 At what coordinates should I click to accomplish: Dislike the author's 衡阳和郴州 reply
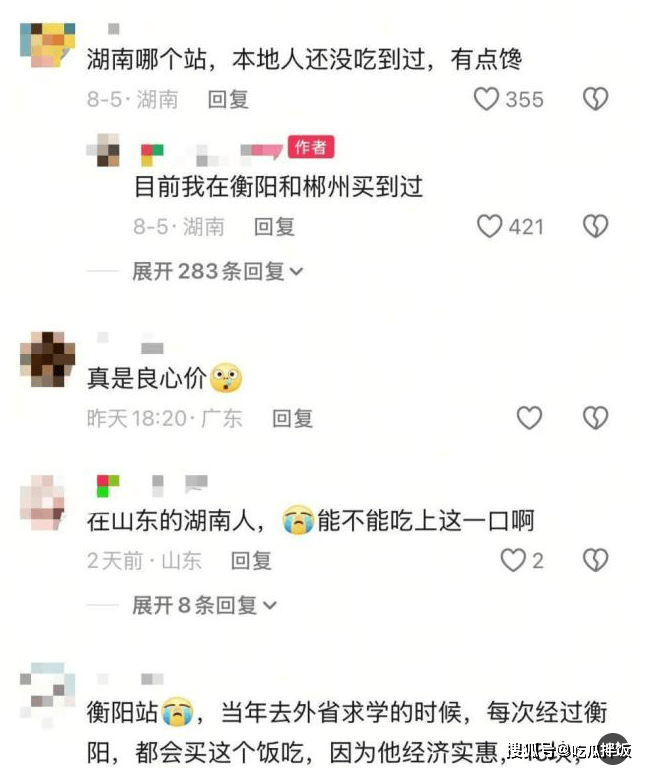coord(595,226)
